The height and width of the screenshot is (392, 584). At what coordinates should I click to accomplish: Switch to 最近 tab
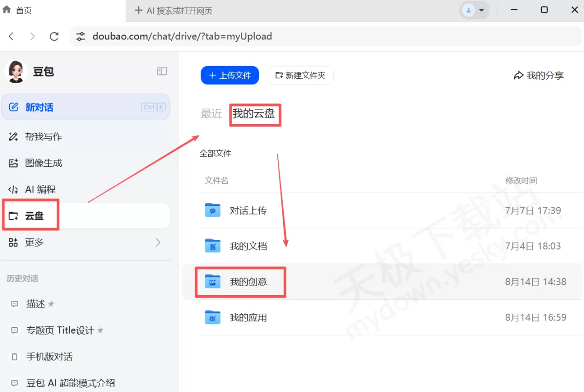click(x=211, y=114)
